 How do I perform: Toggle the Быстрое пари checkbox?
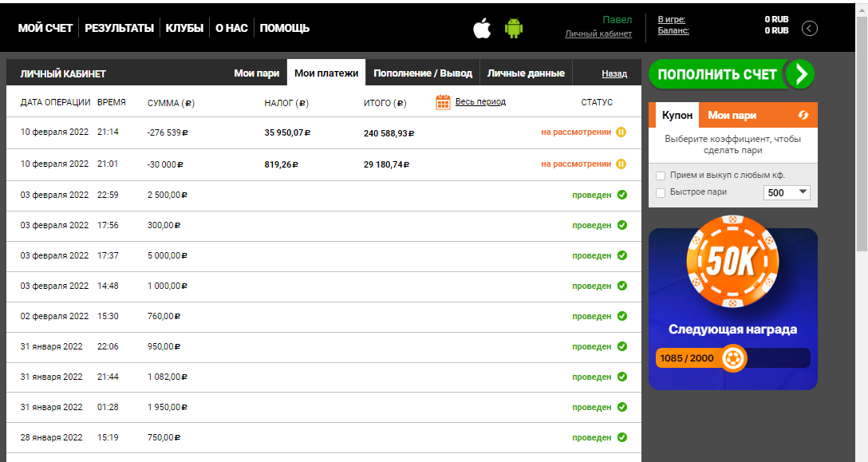[x=661, y=192]
